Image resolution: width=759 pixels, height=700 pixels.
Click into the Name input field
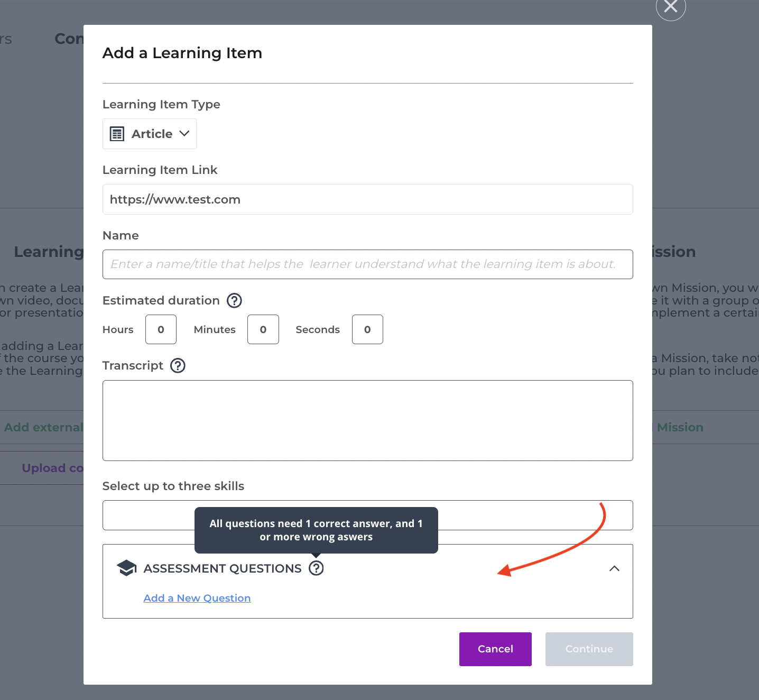pyautogui.click(x=367, y=264)
